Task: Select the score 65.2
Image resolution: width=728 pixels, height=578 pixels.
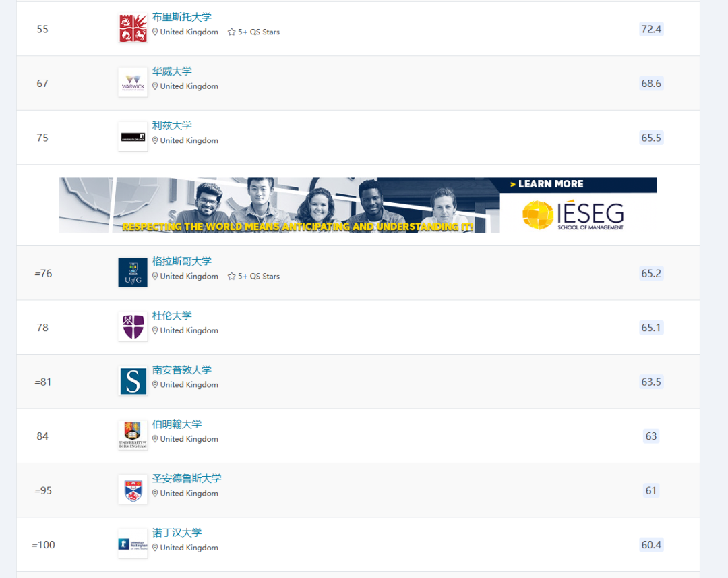Action: click(x=651, y=274)
